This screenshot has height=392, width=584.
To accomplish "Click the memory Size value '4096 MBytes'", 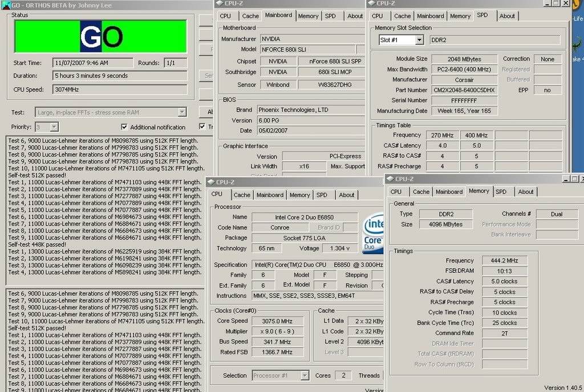I will [x=446, y=224].
